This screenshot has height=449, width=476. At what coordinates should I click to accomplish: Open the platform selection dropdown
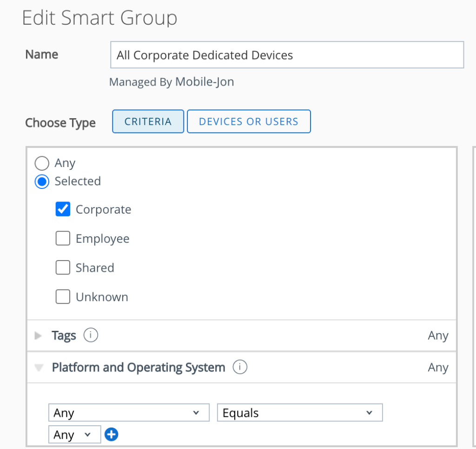point(129,412)
